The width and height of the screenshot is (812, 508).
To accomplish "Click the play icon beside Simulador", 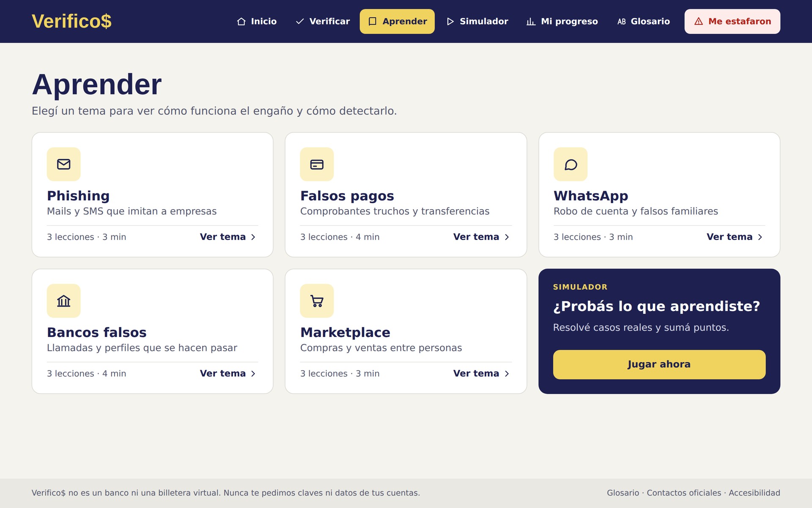I will pos(450,22).
